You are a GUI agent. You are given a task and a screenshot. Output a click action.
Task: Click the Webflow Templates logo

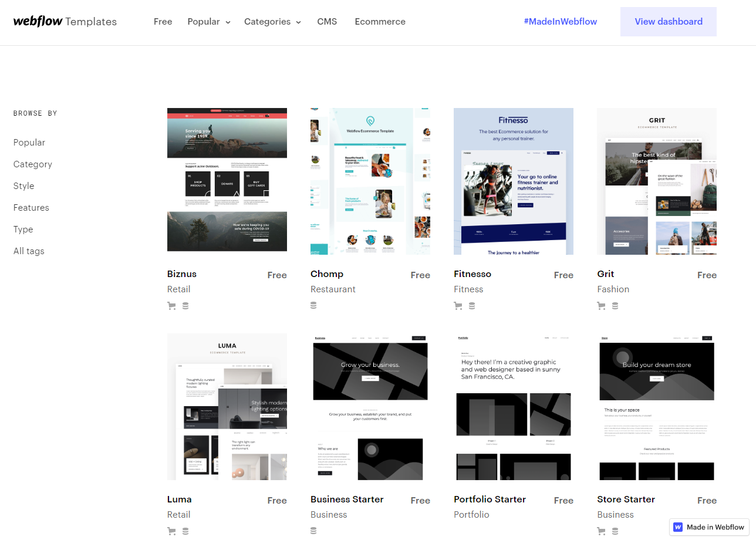pyautogui.click(x=65, y=22)
